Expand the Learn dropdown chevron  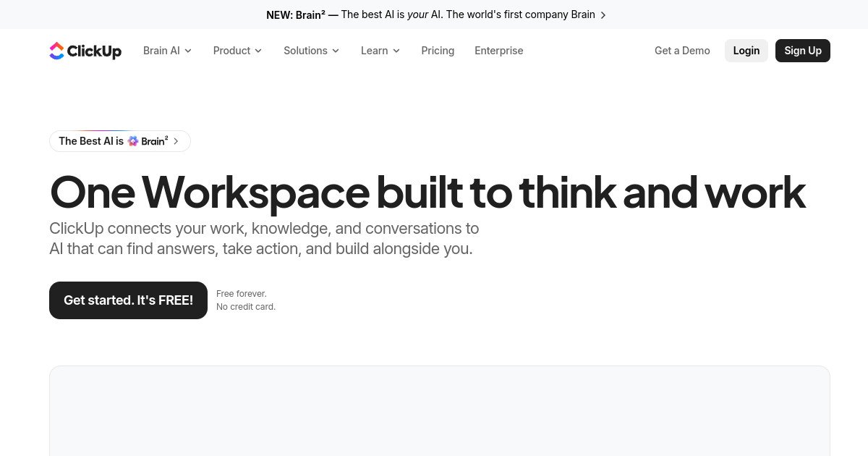(396, 51)
